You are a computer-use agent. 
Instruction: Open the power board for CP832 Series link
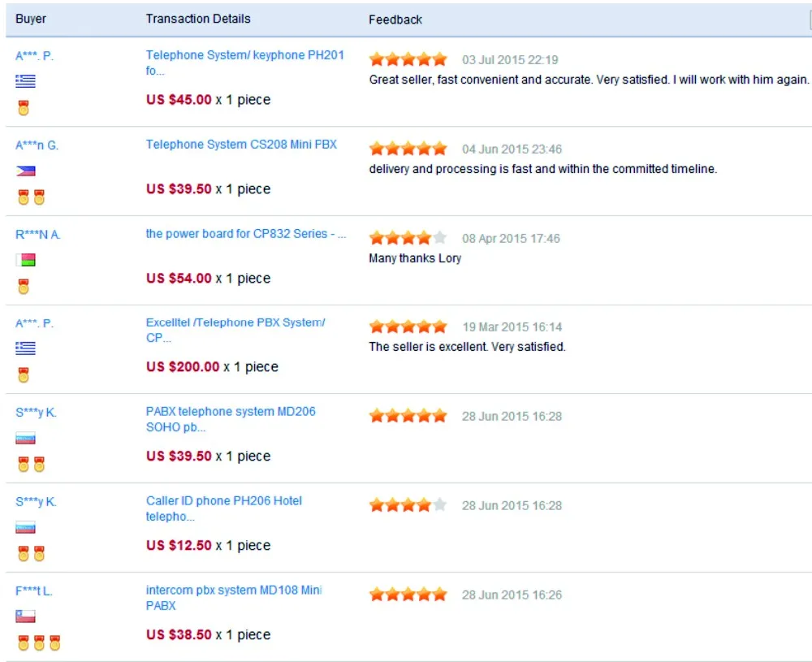point(246,234)
